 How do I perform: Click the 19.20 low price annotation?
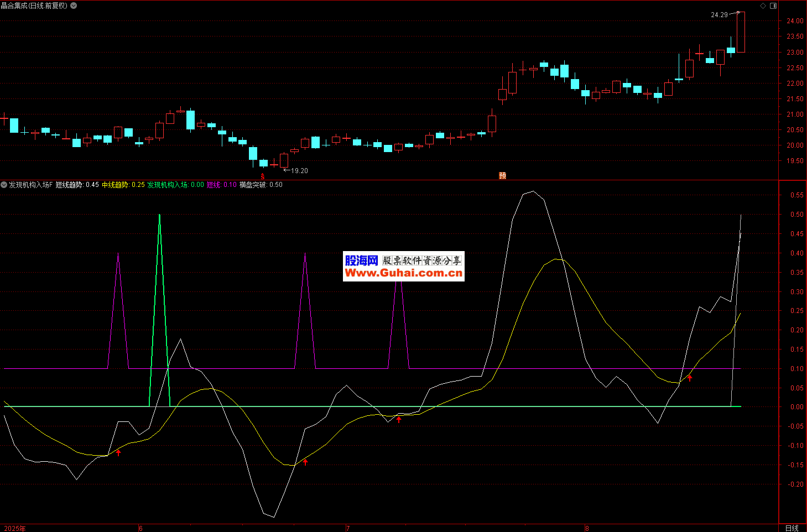(300, 171)
